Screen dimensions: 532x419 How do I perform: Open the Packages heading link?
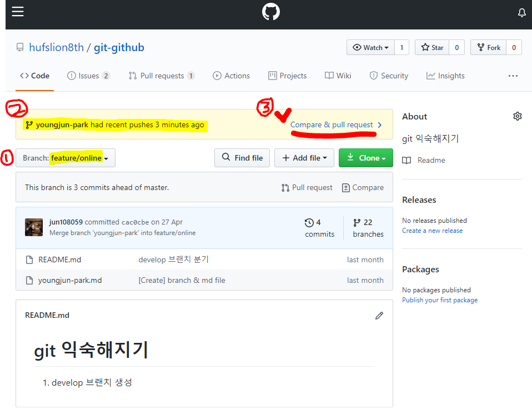420,270
